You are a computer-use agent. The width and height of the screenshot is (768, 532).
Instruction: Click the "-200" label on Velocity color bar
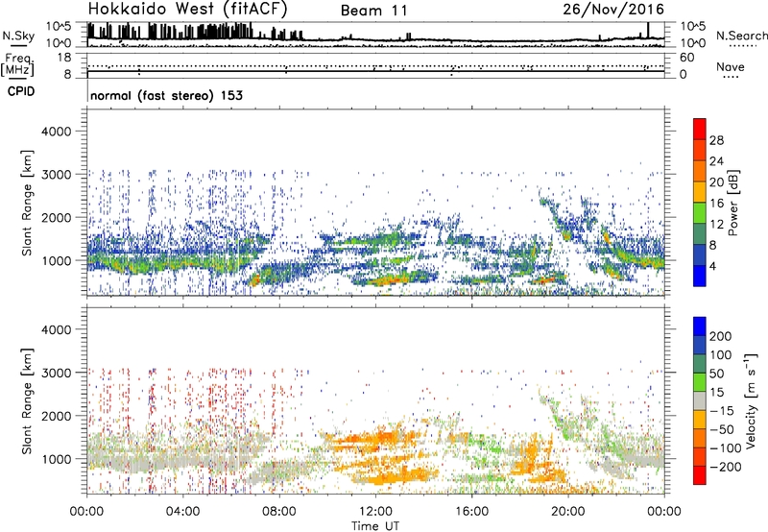click(x=726, y=467)
